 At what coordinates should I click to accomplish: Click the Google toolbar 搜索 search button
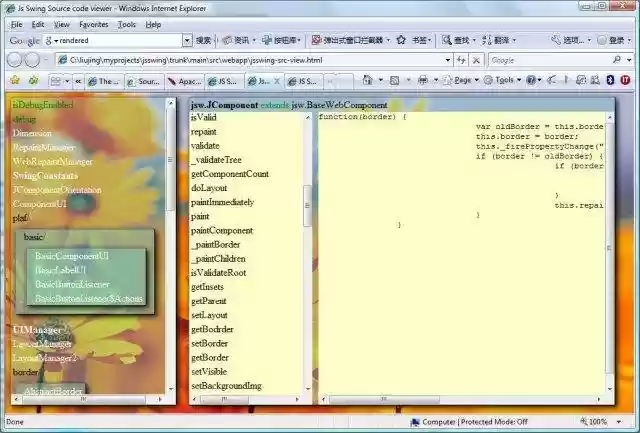tap(203, 40)
